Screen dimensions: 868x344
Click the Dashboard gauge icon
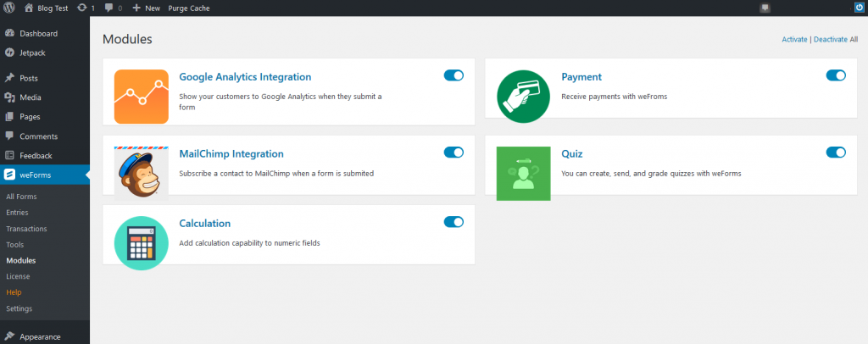(9, 33)
